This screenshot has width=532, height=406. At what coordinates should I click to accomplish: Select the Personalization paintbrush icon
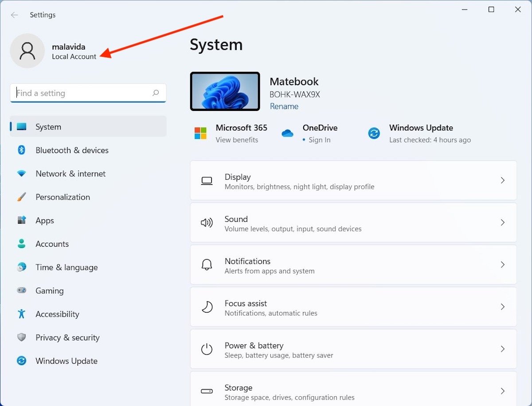click(x=21, y=197)
